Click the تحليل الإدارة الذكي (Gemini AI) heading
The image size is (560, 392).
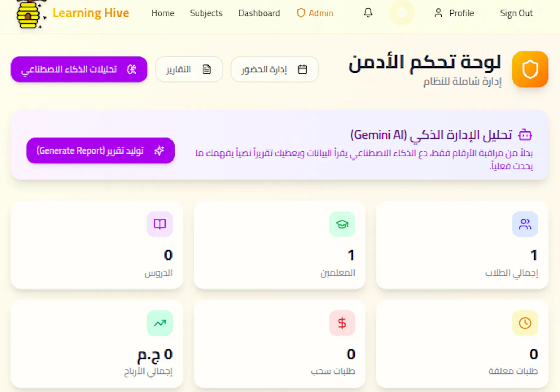click(431, 135)
